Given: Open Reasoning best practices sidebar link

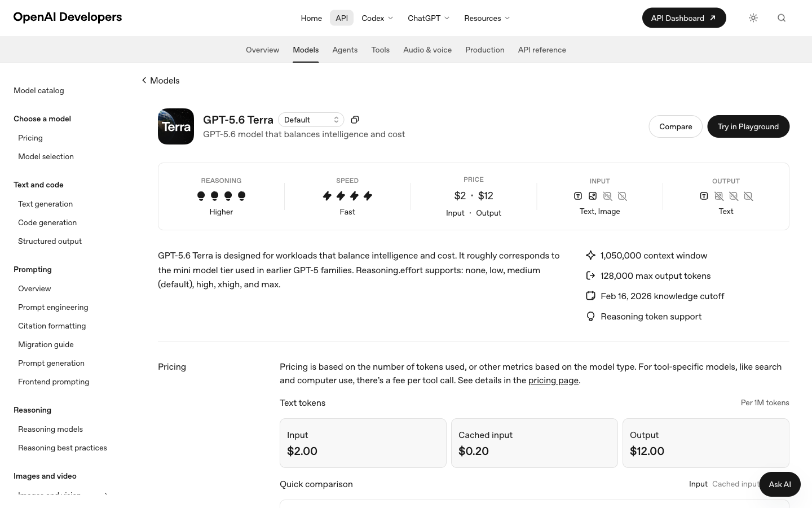Looking at the screenshot, I should coord(63,448).
